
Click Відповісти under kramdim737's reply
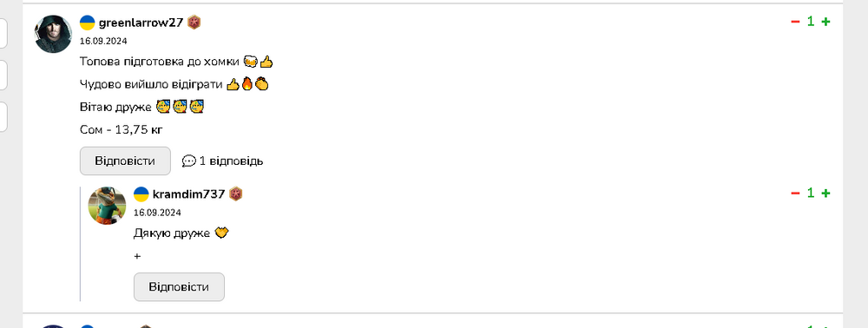(x=179, y=287)
